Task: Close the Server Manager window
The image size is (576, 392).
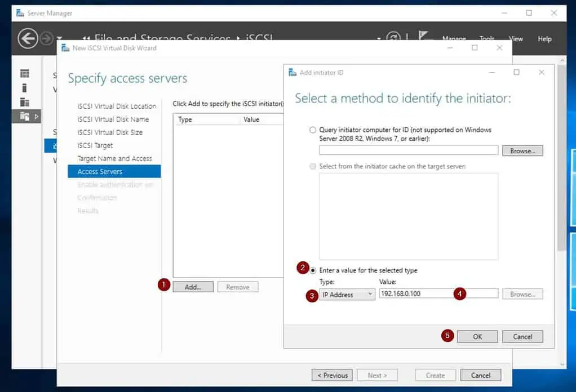Action: (554, 13)
